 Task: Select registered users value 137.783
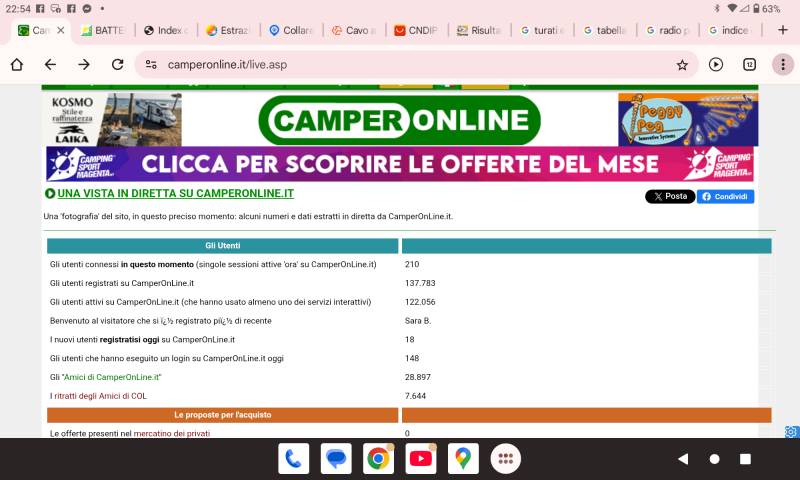coord(420,283)
